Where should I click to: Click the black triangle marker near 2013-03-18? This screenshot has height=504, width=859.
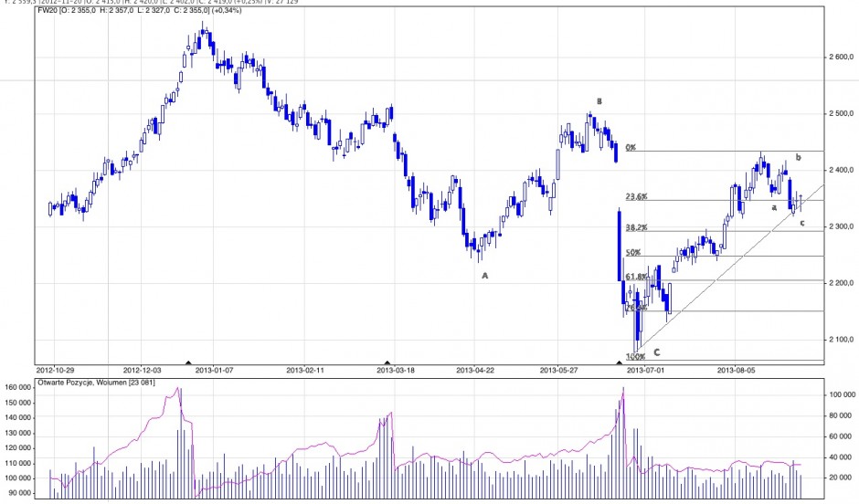[387, 362]
